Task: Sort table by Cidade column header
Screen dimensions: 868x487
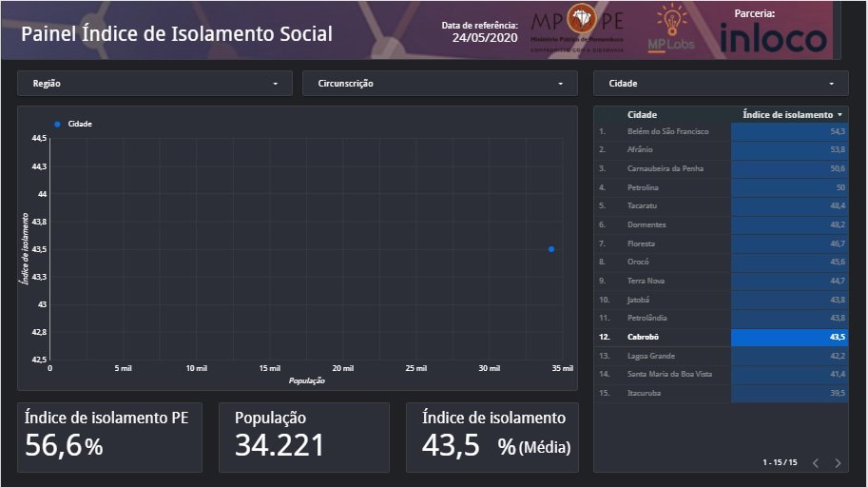Action: (642, 115)
